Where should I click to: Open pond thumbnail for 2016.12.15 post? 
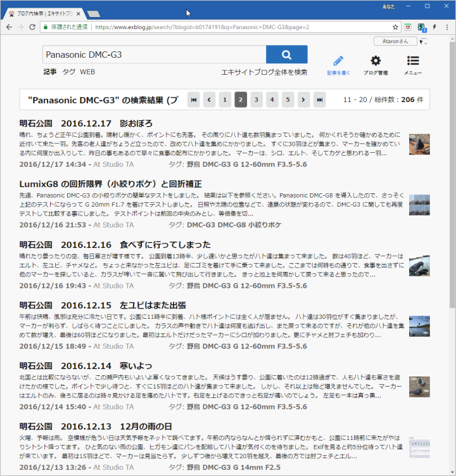point(419,326)
